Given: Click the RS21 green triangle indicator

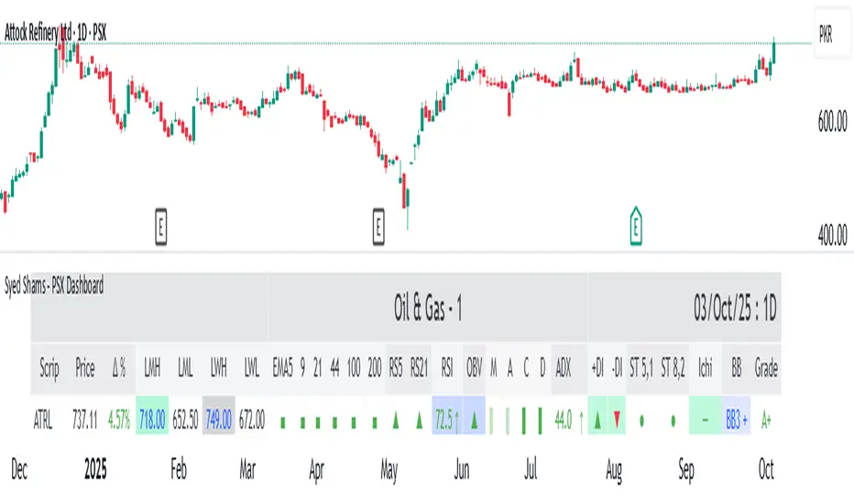Looking at the screenshot, I should [x=420, y=421].
